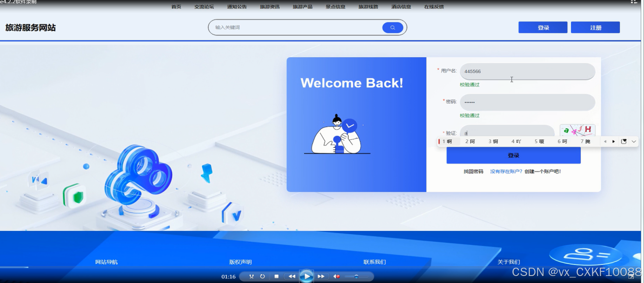This screenshot has width=644, height=283.
Task: Open the 景点信息 nav item
Action: pyautogui.click(x=335, y=7)
